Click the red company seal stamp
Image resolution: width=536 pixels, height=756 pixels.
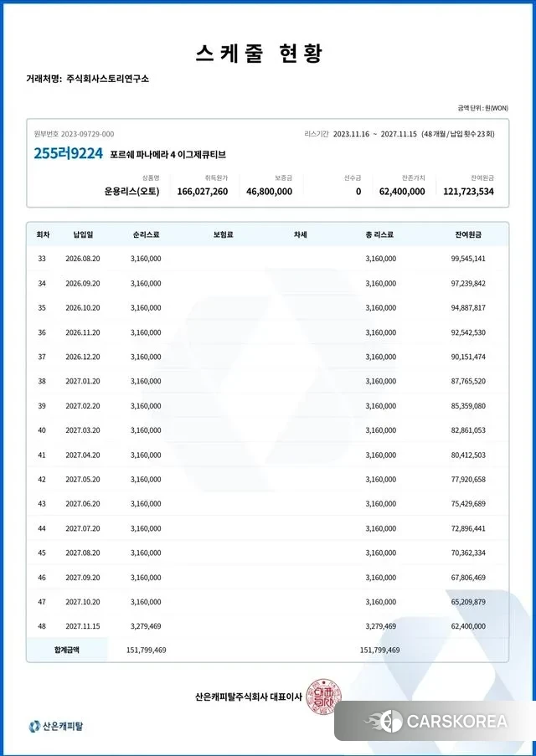click(x=323, y=696)
